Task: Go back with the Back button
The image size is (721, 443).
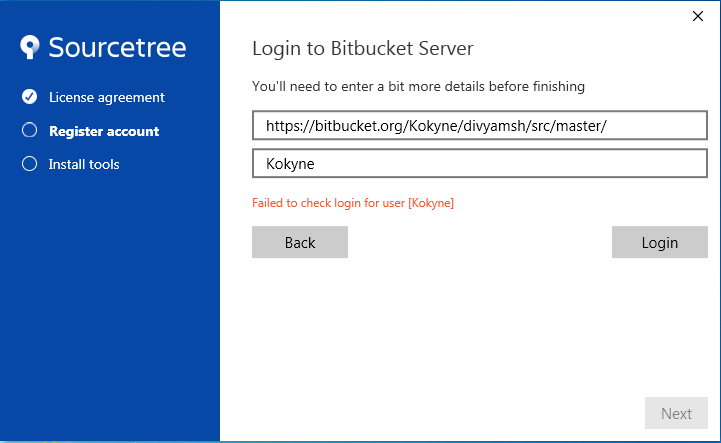Action: pyautogui.click(x=300, y=242)
